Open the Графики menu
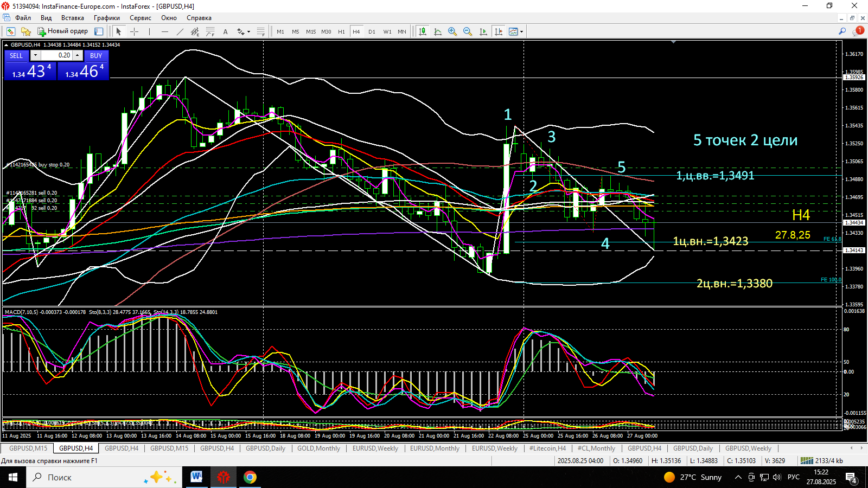 pyautogui.click(x=106, y=18)
